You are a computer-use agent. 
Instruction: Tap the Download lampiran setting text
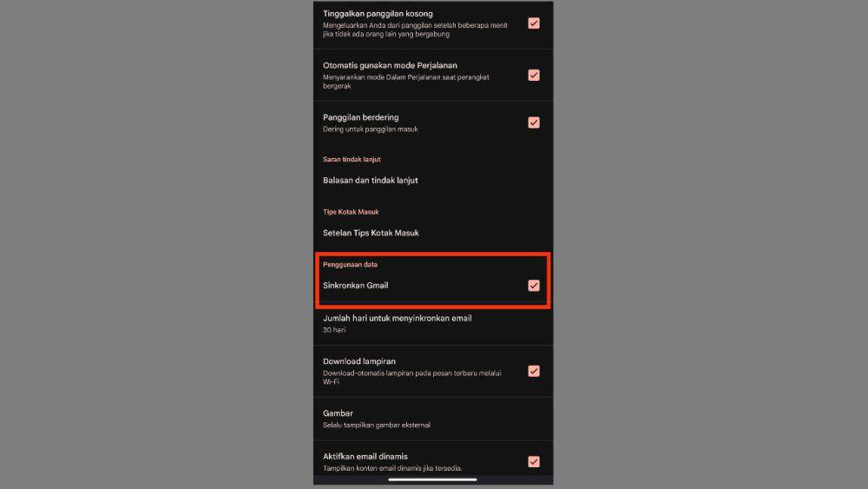(359, 361)
